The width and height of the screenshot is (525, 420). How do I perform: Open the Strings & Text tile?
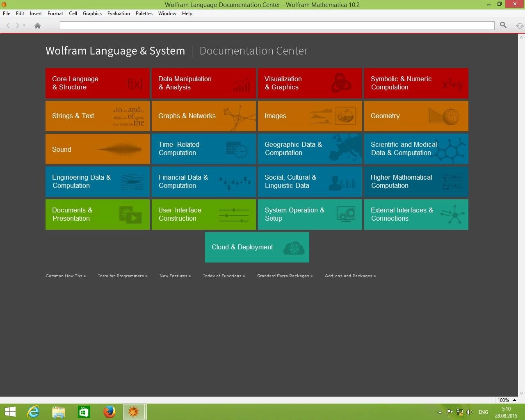click(98, 116)
